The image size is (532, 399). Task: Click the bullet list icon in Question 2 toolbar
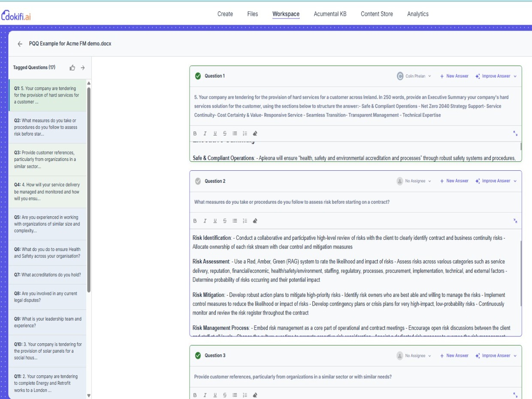pos(235,221)
